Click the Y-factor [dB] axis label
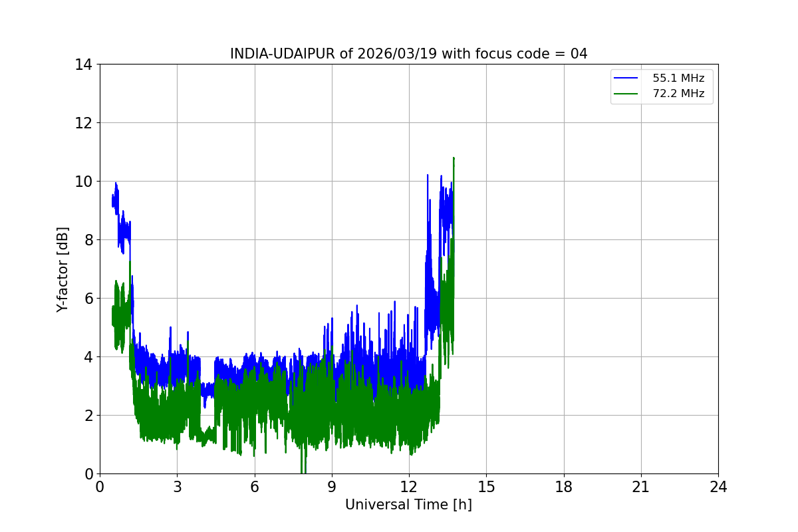The height and width of the screenshot is (532, 798). point(63,269)
